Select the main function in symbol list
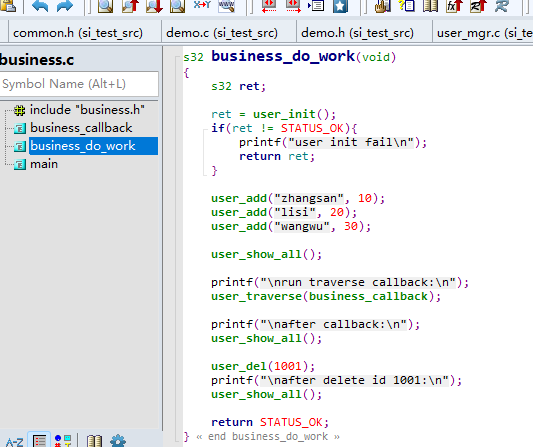Image resolution: width=533 pixels, height=447 pixels. (44, 164)
